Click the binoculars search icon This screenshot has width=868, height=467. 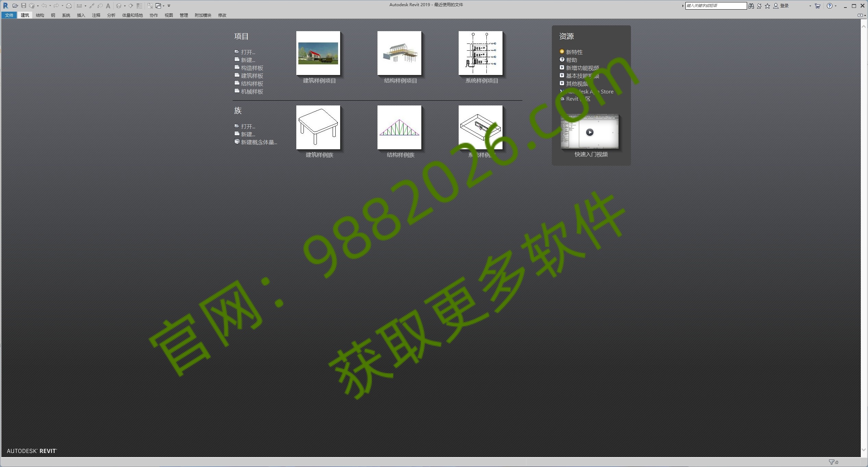point(751,6)
